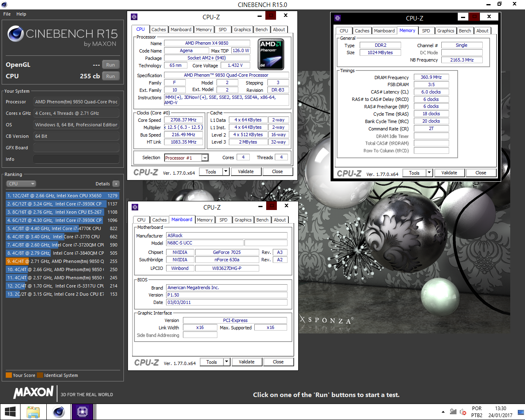525x420 pixels.
Task: Open Tools dropdown arrow in Mainboard window
Action: coord(226,362)
